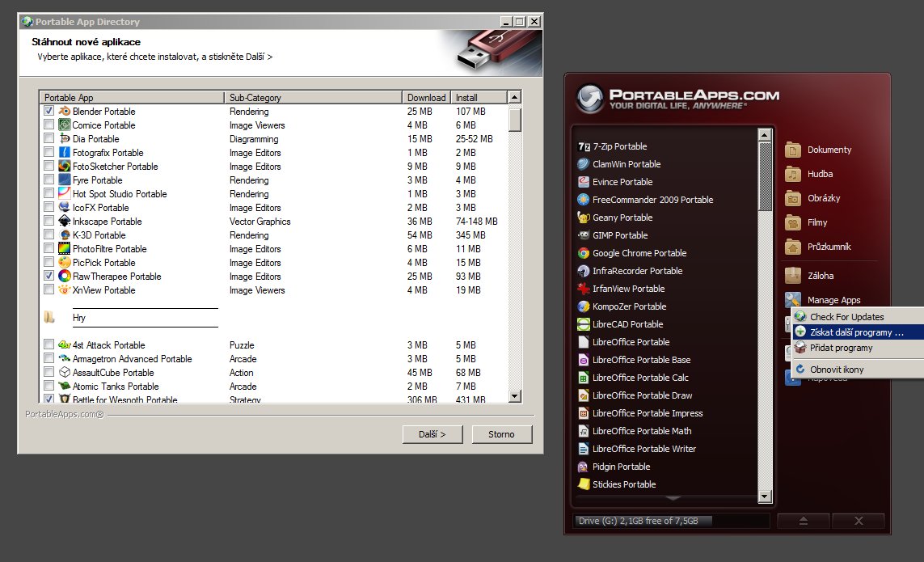
Task: Open the 7-Zip Portable icon
Action: [584, 146]
